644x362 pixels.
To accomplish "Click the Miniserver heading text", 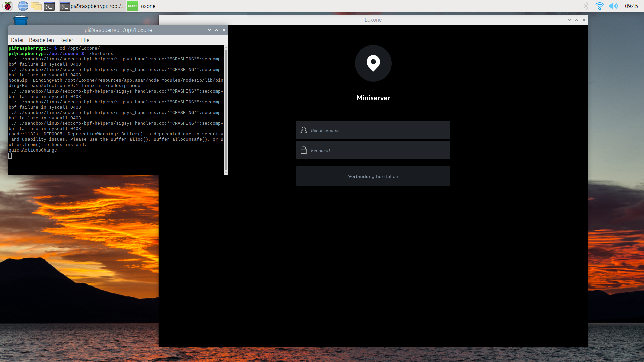I will pos(373,98).
